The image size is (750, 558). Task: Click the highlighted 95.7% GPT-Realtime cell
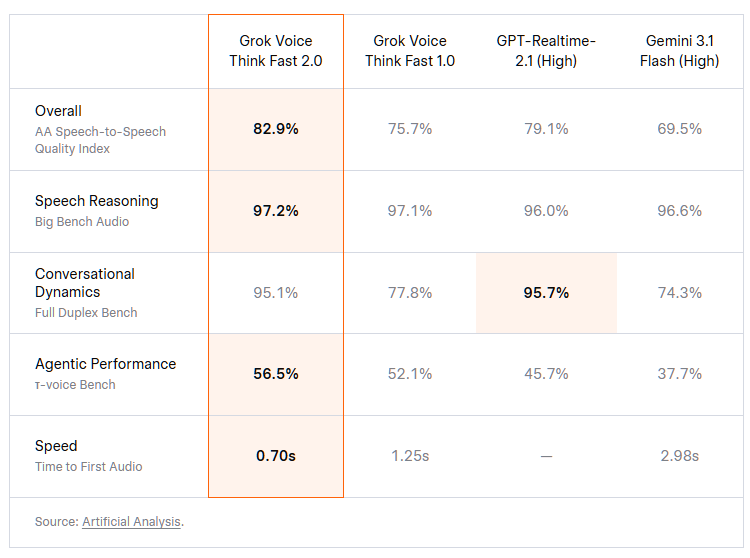pyautogui.click(x=546, y=293)
